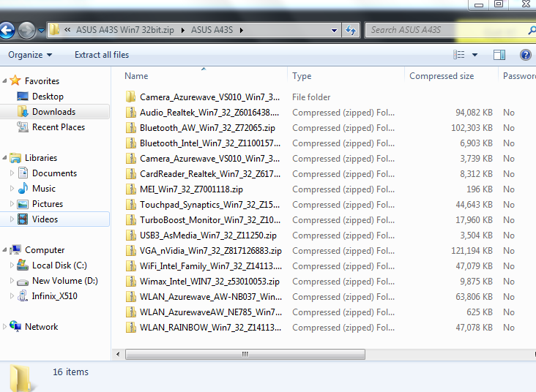
Task: Show the preview pane
Action: point(499,55)
